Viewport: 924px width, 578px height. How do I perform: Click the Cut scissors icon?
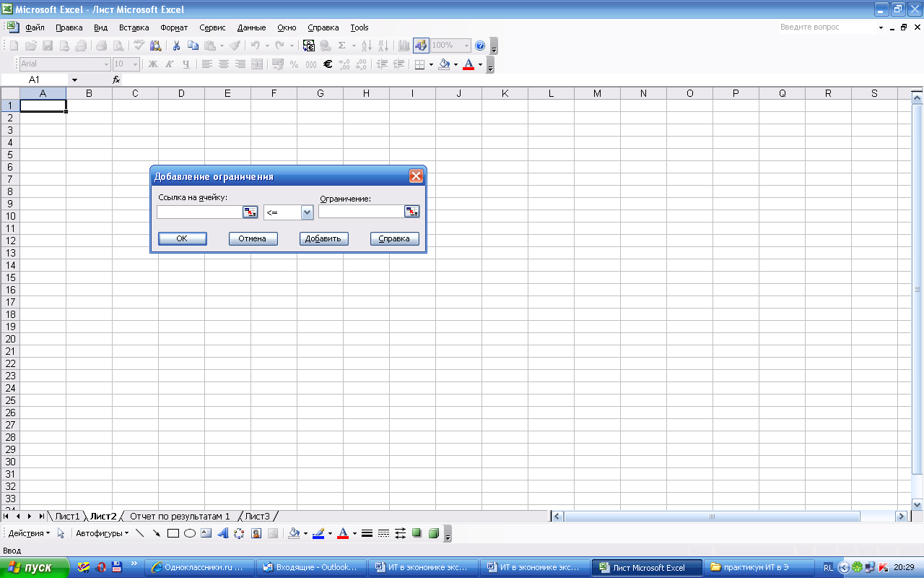[x=176, y=46]
